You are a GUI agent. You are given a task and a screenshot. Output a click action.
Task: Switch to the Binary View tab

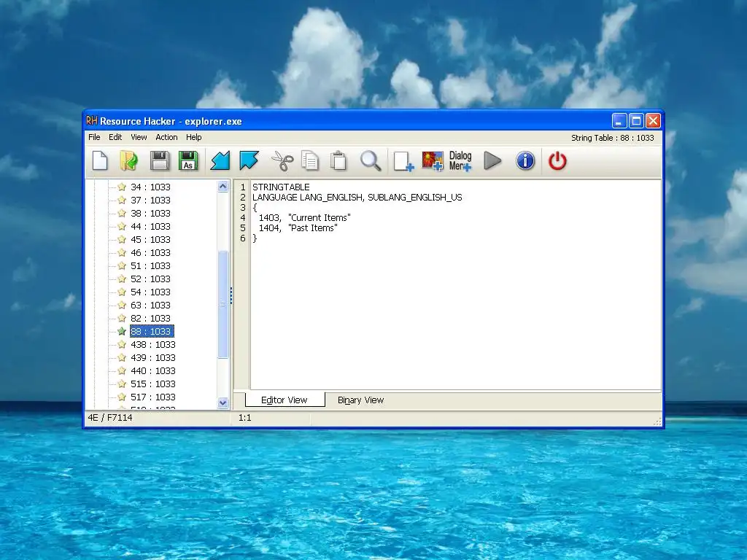(x=360, y=400)
